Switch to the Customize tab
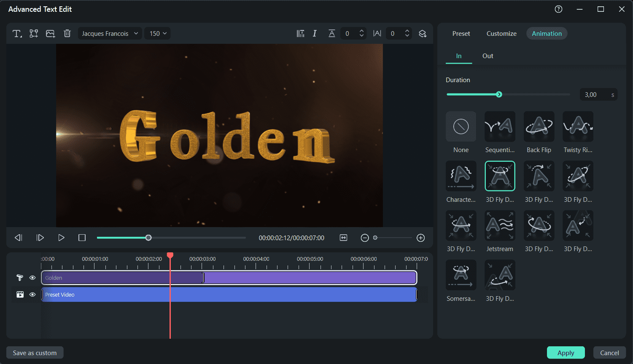The image size is (633, 364). (x=501, y=34)
